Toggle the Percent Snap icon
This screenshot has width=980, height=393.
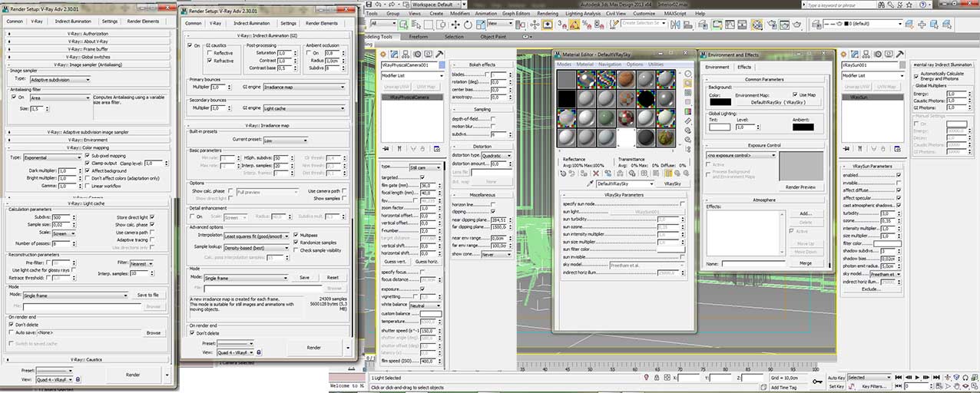click(x=587, y=24)
